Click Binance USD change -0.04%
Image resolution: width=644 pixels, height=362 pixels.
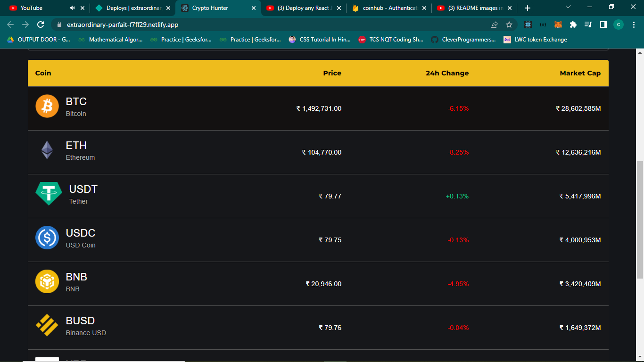[x=458, y=328]
